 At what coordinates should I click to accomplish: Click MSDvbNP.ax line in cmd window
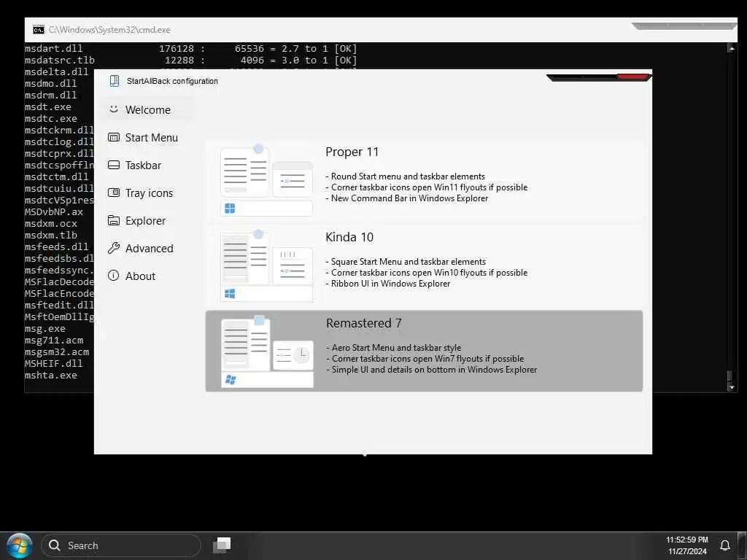[54, 211]
